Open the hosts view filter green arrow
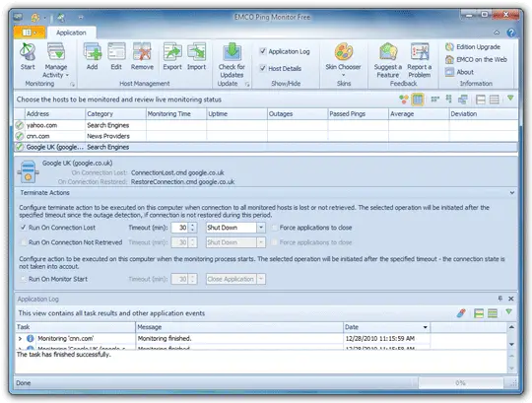The image size is (532, 403). coord(510,99)
